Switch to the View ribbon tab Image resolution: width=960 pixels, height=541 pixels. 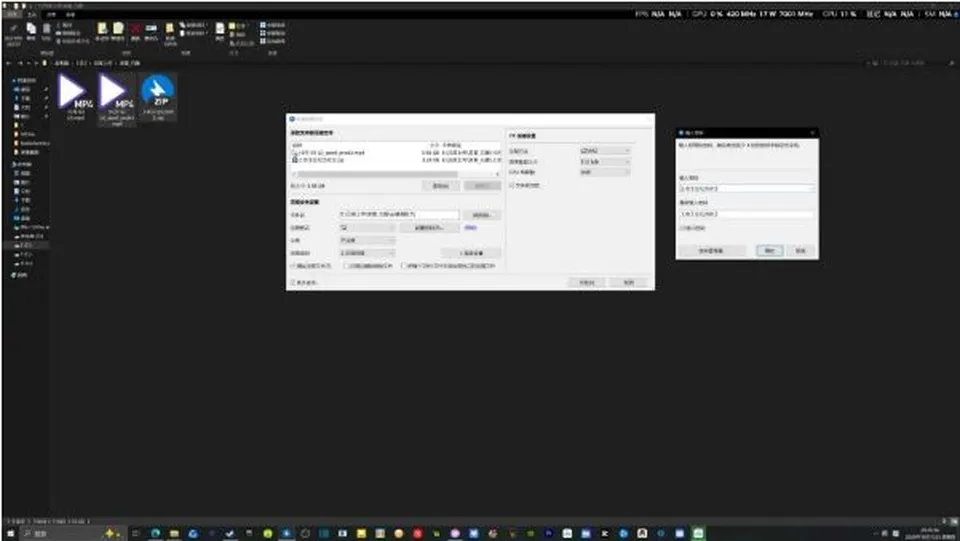click(70, 15)
